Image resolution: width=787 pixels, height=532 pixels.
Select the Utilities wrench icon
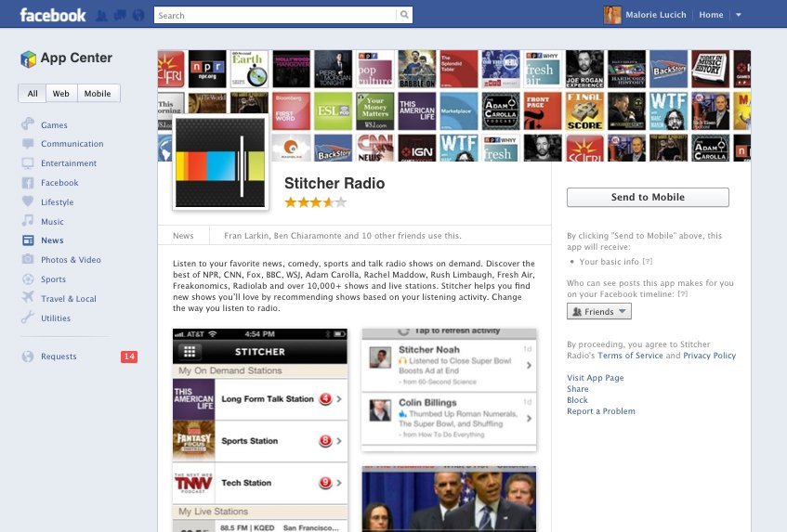point(28,318)
